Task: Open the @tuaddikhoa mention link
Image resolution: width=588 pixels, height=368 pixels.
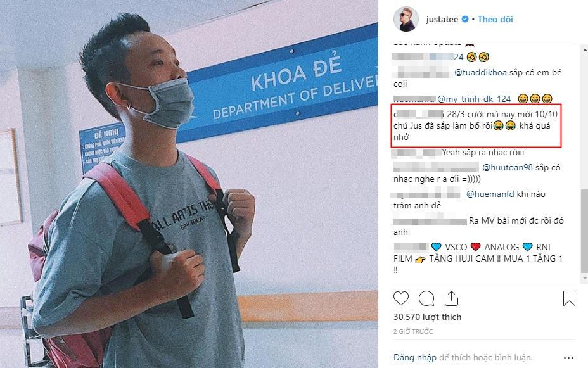Action: click(480, 72)
